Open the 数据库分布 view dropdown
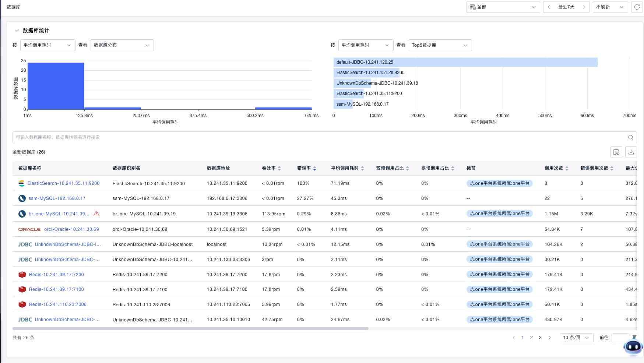 (x=122, y=45)
